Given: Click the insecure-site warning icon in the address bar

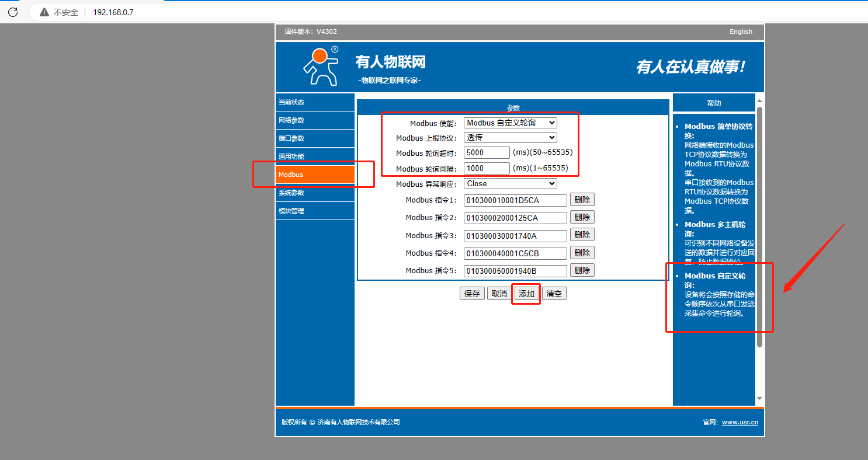Looking at the screenshot, I should point(44,12).
